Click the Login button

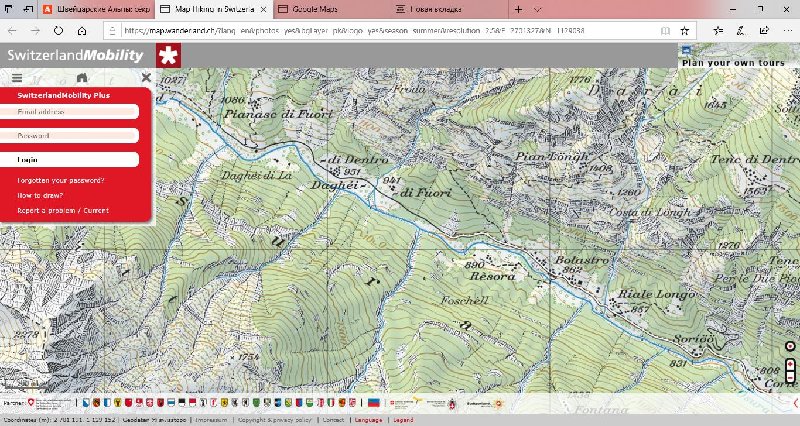(69, 160)
